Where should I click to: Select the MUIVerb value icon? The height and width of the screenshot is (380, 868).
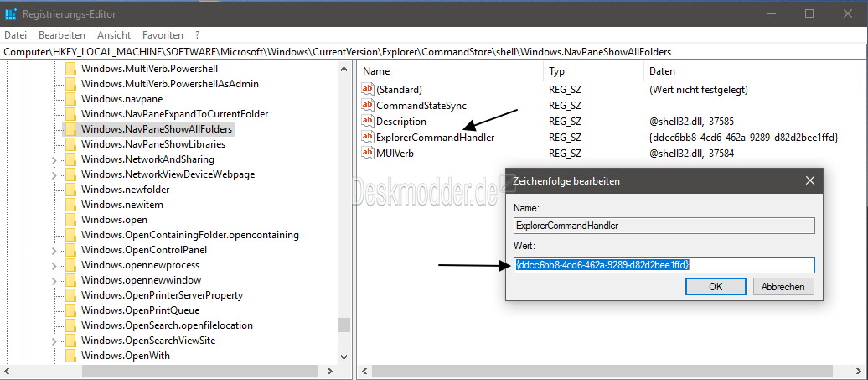(368, 153)
